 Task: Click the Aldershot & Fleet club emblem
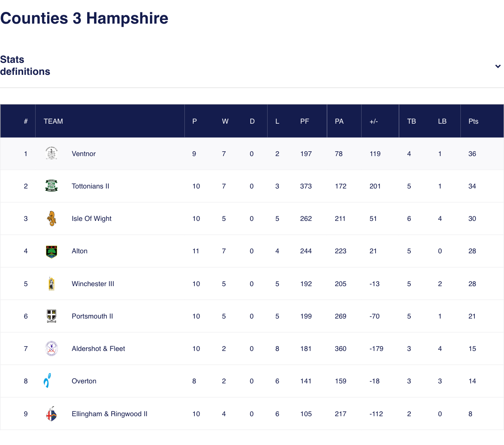pos(51,348)
